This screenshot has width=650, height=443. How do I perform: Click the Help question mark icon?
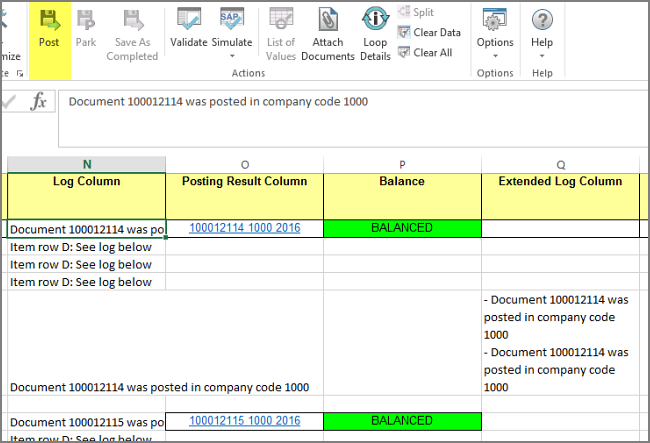pyautogui.click(x=542, y=20)
